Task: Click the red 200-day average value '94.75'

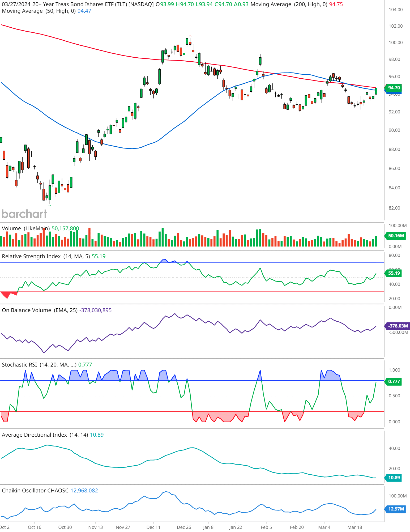Action: coord(336,5)
